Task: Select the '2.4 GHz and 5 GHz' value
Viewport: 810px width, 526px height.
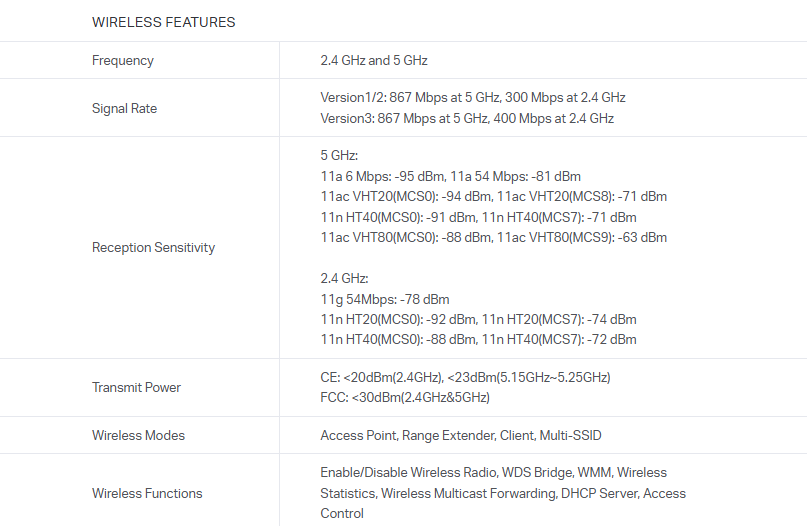Action: click(373, 60)
